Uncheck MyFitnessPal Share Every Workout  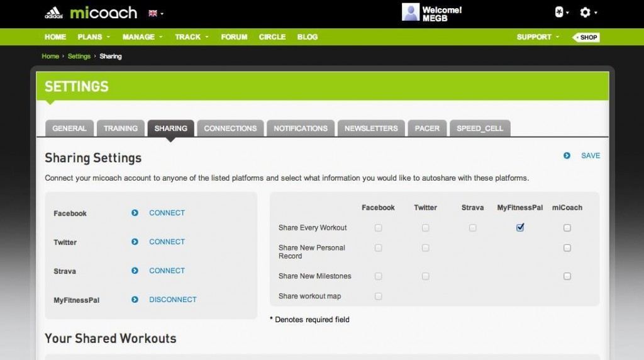(x=520, y=228)
